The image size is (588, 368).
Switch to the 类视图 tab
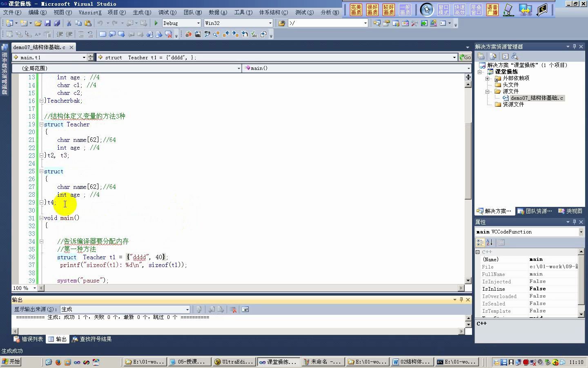570,211
